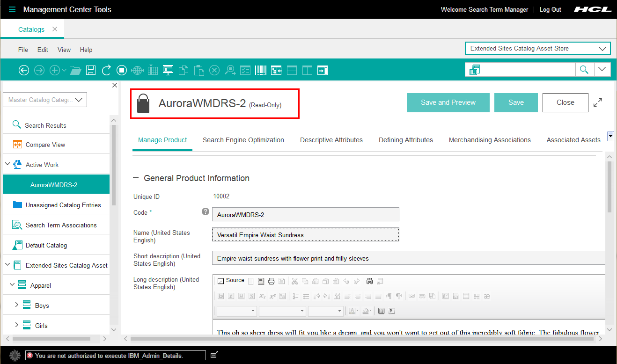Toggle Show Blocks in the description editor

pos(382,310)
